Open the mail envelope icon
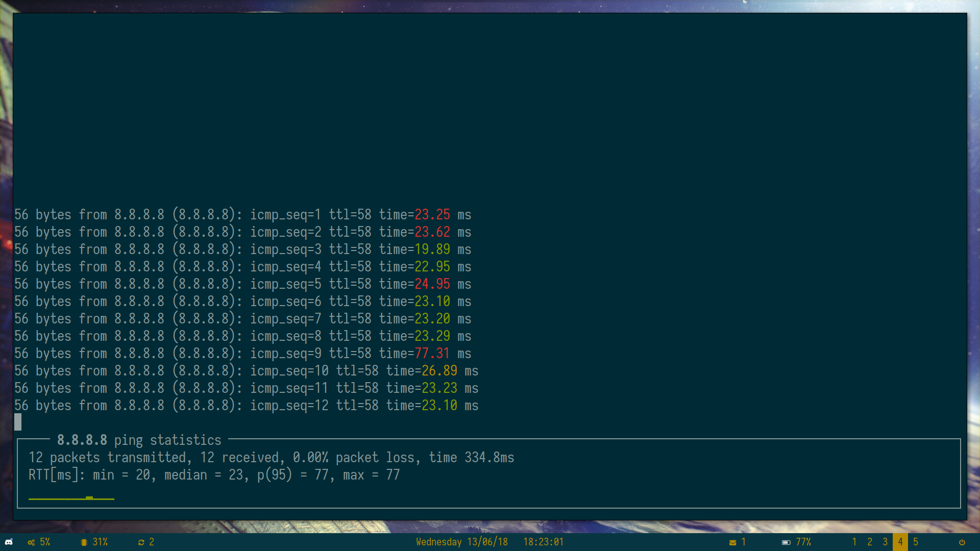 point(732,542)
